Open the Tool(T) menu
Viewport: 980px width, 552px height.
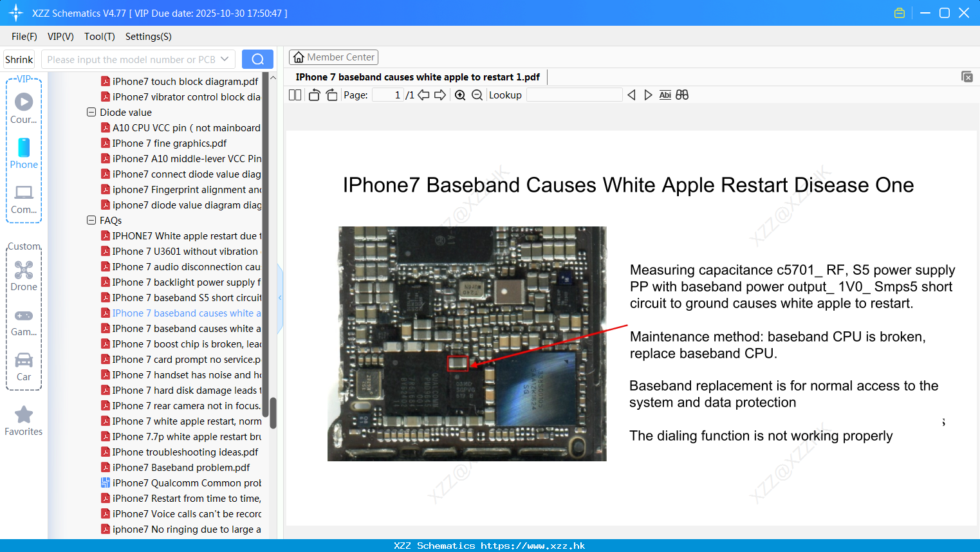[99, 37]
